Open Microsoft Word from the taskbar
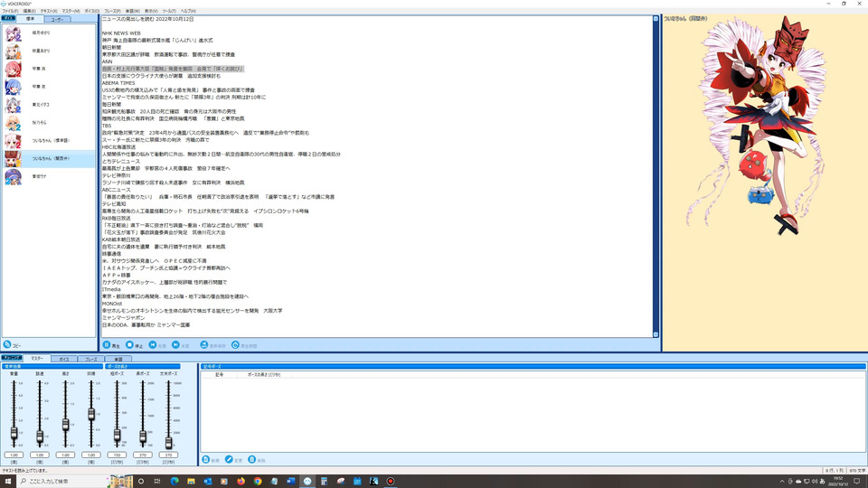 [290, 482]
